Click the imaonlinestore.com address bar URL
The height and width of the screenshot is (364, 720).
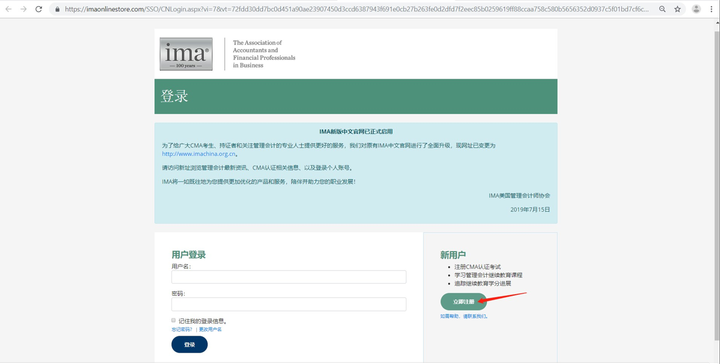(x=357, y=9)
